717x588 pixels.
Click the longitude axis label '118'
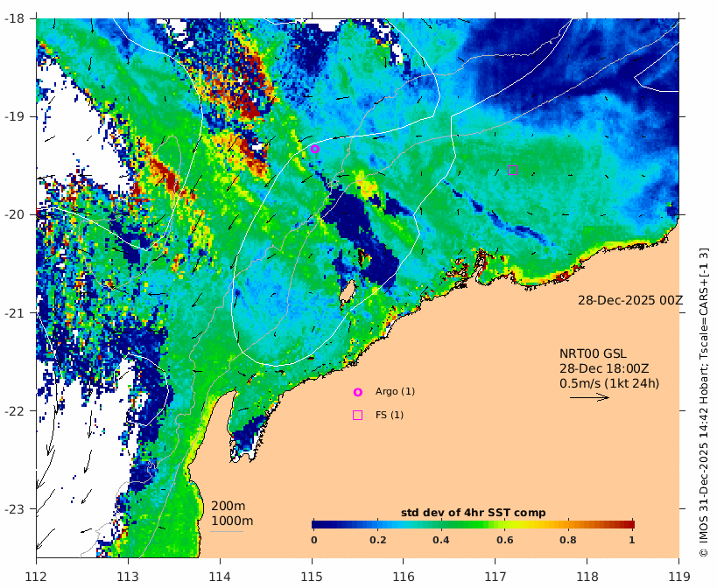coord(587,576)
